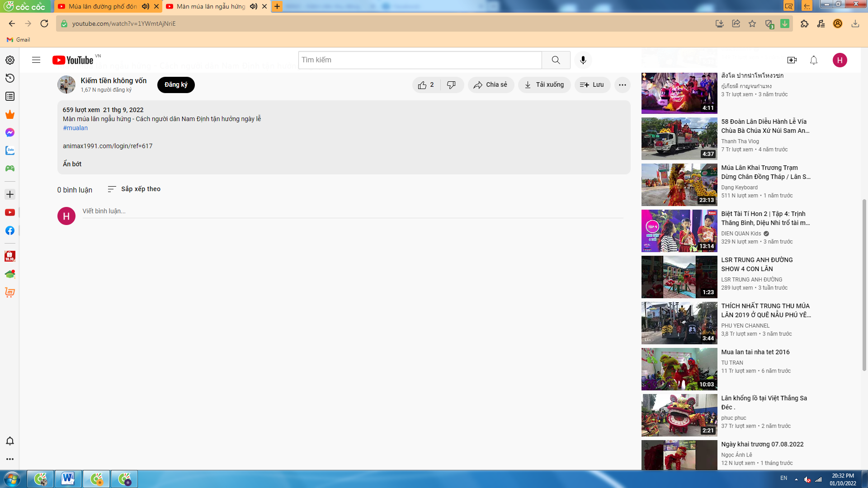
Task: Open the YouTube notifications bell
Action: (814, 60)
